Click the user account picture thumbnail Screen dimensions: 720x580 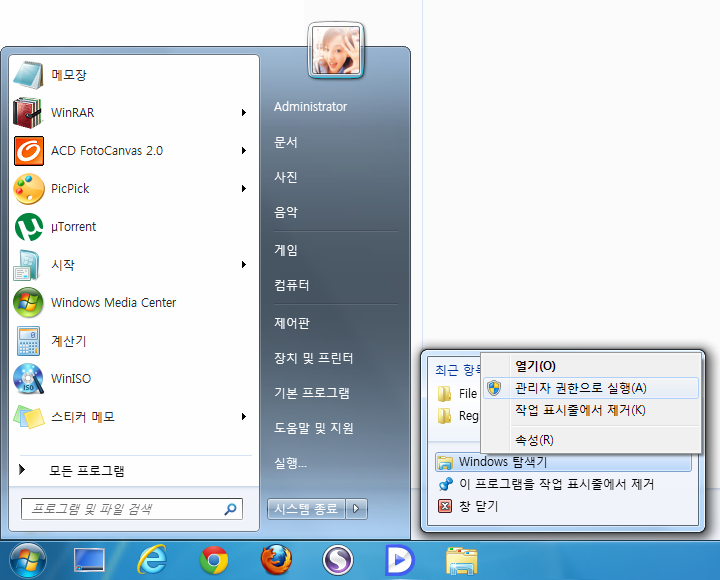(337, 50)
